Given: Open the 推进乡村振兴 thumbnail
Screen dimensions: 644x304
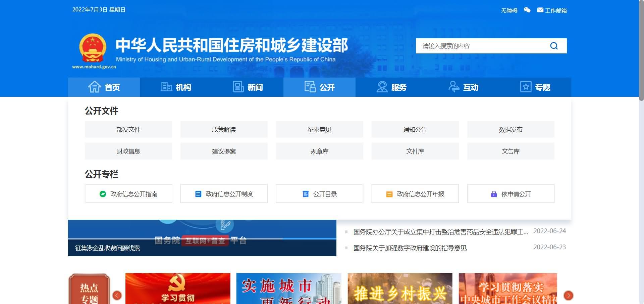Looking at the screenshot, I should 400,289.
